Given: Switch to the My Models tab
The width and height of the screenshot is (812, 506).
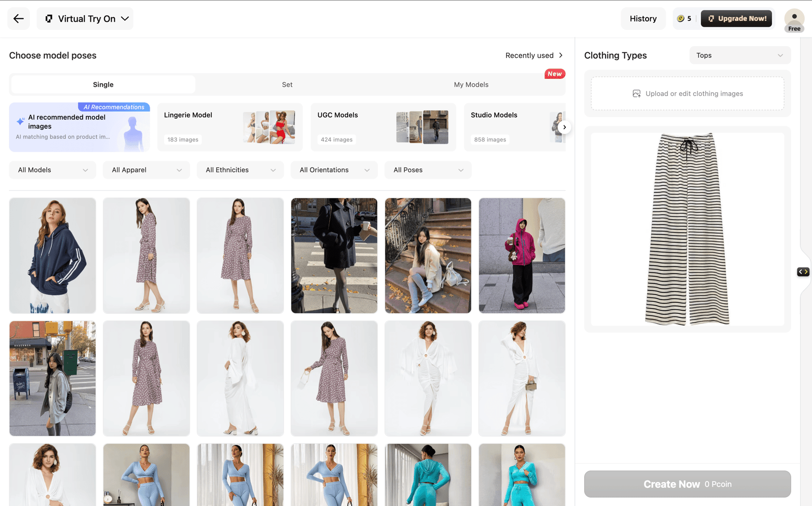Looking at the screenshot, I should click(471, 85).
